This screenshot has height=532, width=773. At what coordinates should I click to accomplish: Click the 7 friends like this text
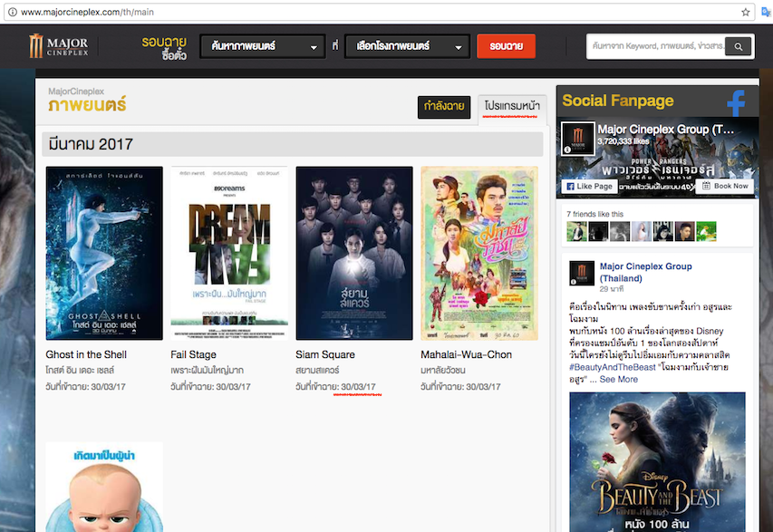click(594, 214)
